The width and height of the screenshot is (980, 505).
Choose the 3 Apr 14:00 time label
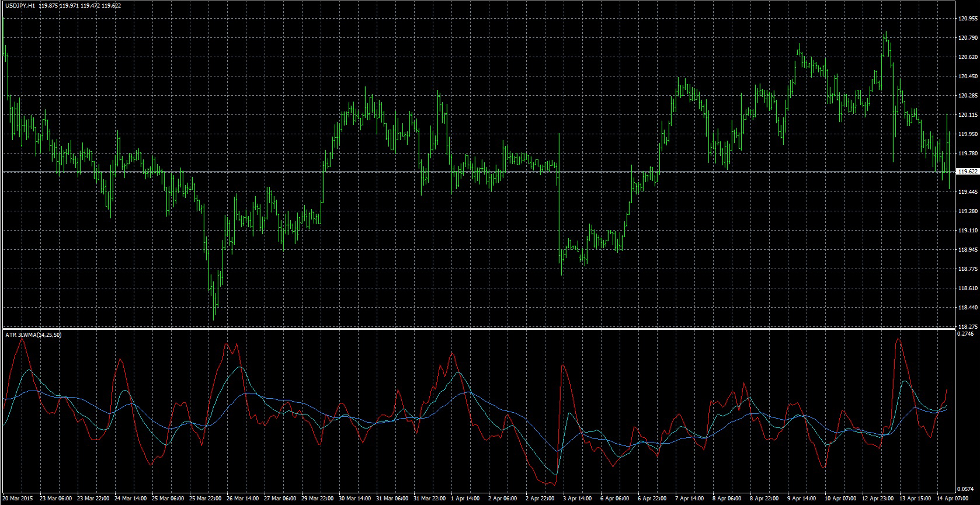tap(578, 499)
